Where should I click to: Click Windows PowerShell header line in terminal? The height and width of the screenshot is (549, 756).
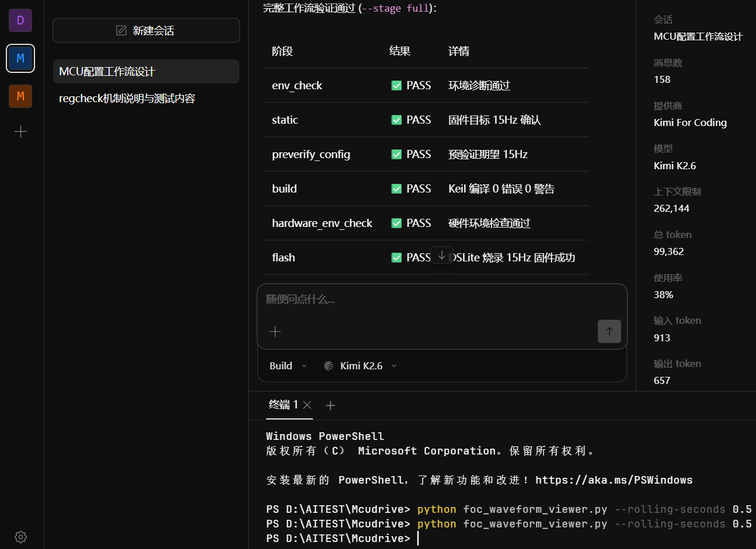325,436
